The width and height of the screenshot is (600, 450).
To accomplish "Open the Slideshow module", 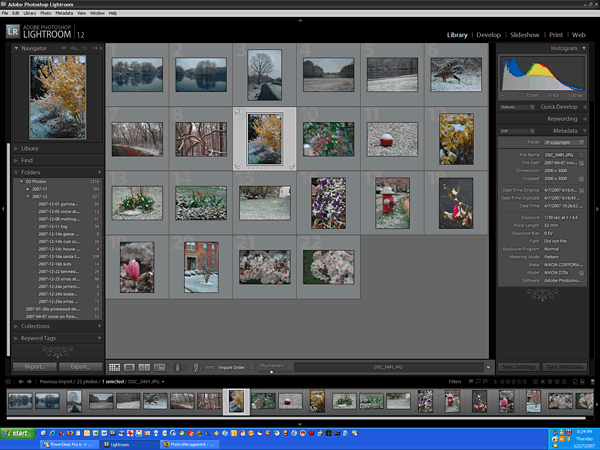I will point(525,35).
